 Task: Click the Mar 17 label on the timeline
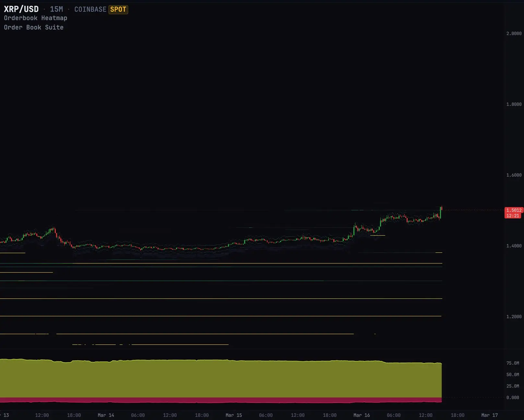[x=489, y=415]
